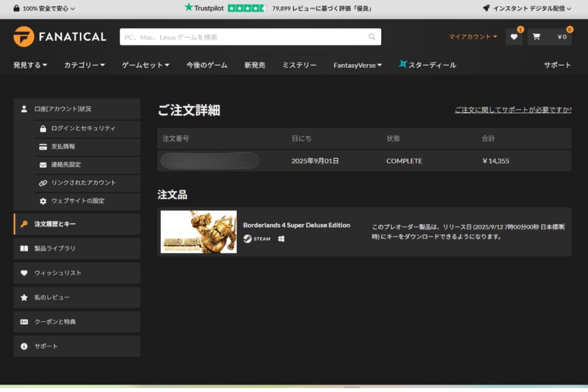Go to 新発売 in navigation
Image resolution: width=588 pixels, height=392 pixels.
point(255,65)
